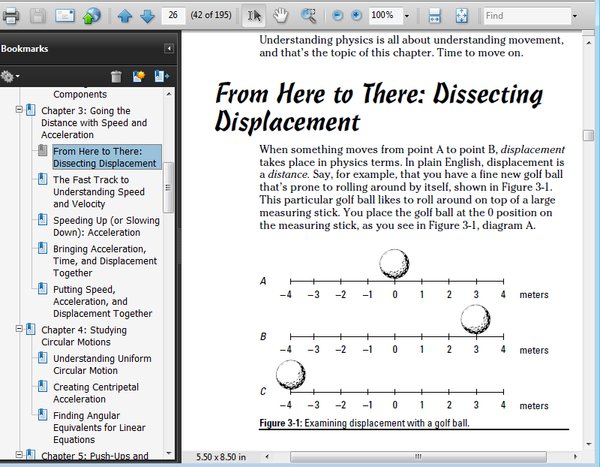Screen dimensions: 600x467
Task: Open the bookmarks gear options menu
Action: (10, 77)
